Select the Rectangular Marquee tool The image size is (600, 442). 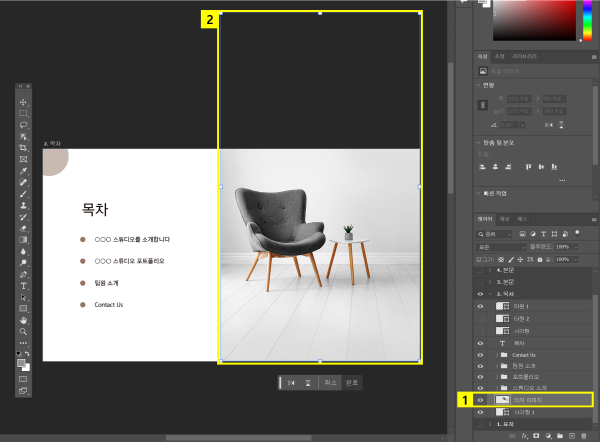pos(23,114)
